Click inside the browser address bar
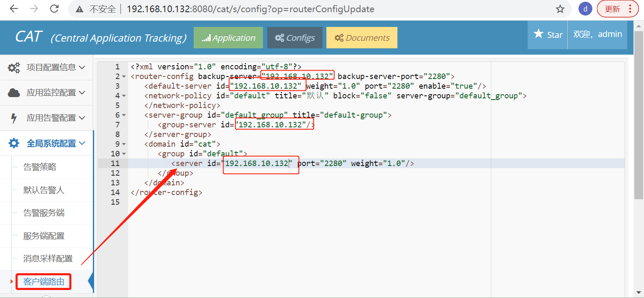Screen dimensions: 644x298 click(252, 8)
